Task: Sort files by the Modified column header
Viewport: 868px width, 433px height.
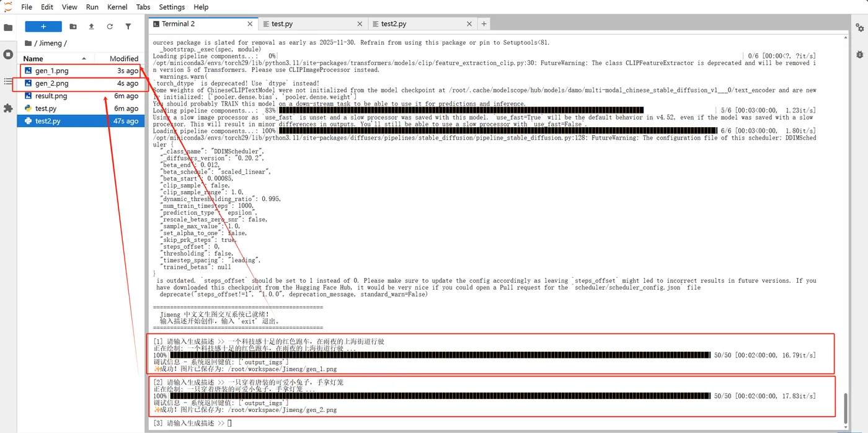Action: pos(120,58)
